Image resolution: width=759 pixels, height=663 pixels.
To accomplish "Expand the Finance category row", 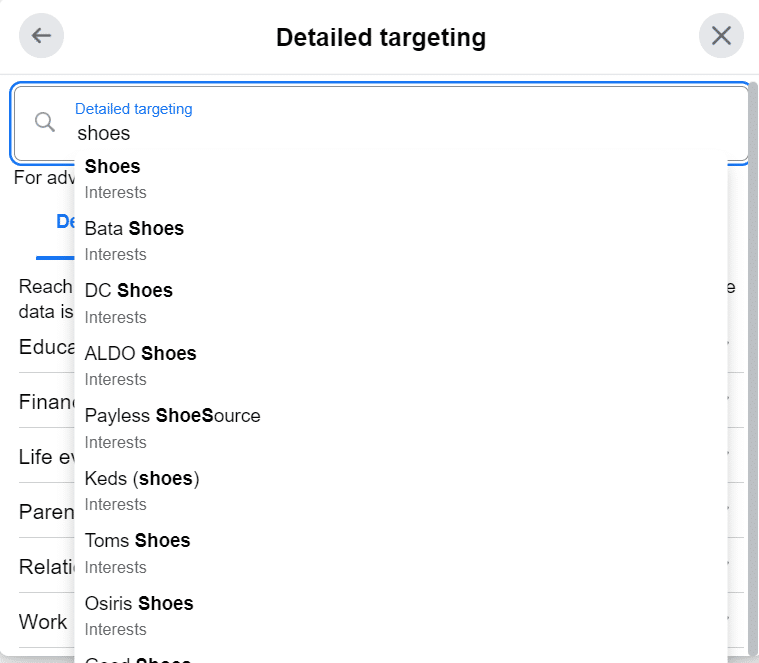I will coord(46,402).
